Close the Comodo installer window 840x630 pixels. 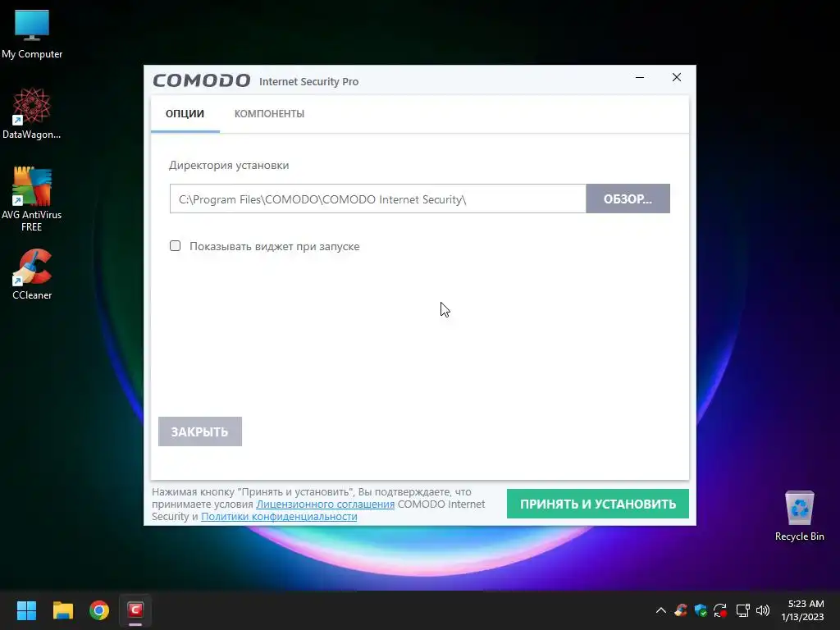(677, 77)
